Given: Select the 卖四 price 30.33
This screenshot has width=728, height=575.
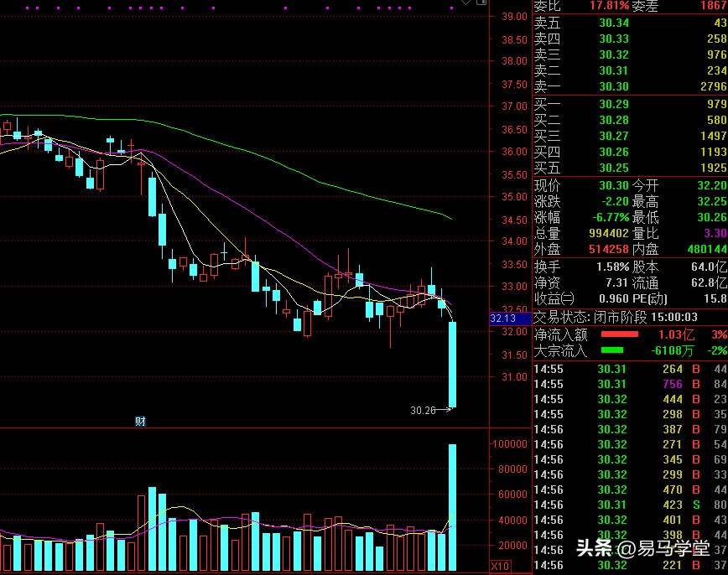Looking at the screenshot, I should click(x=614, y=39).
